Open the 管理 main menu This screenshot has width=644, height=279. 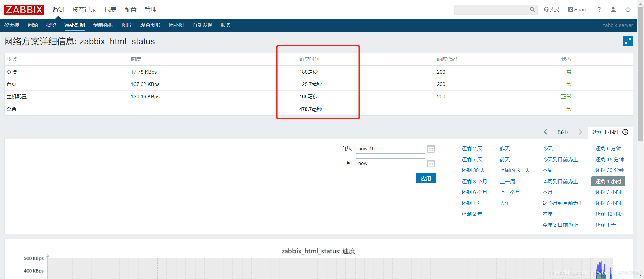point(151,10)
